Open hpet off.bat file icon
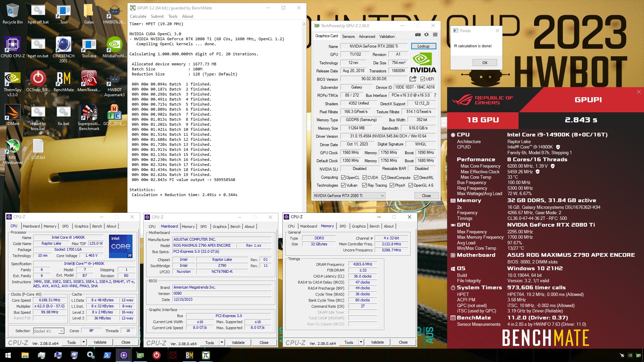Image resolution: width=644 pixels, height=362 pixels. pyautogui.click(x=38, y=14)
